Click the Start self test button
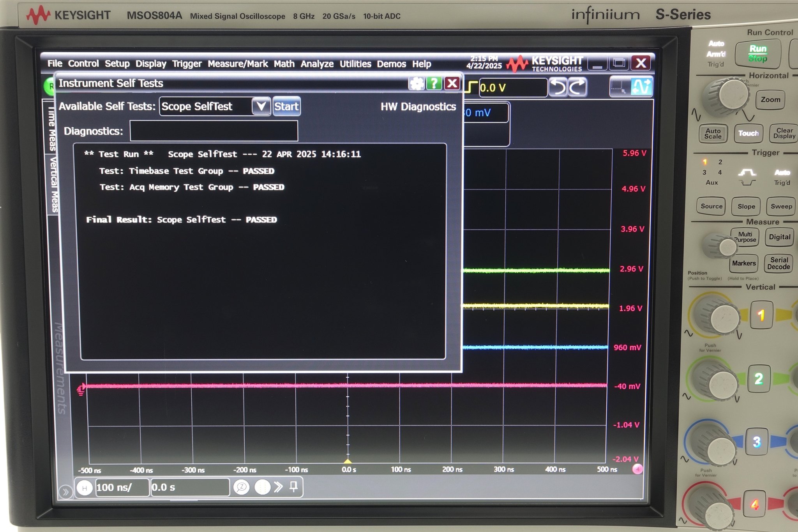 [x=286, y=106]
